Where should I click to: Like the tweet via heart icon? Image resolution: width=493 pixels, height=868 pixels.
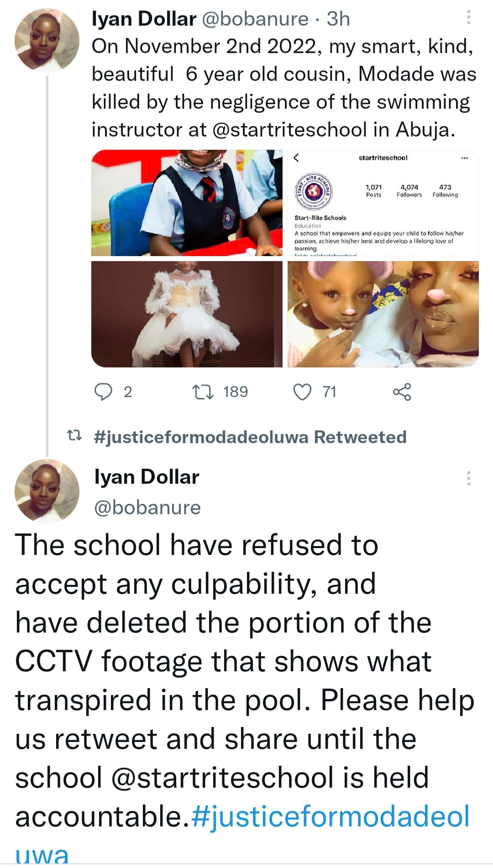pyautogui.click(x=302, y=392)
